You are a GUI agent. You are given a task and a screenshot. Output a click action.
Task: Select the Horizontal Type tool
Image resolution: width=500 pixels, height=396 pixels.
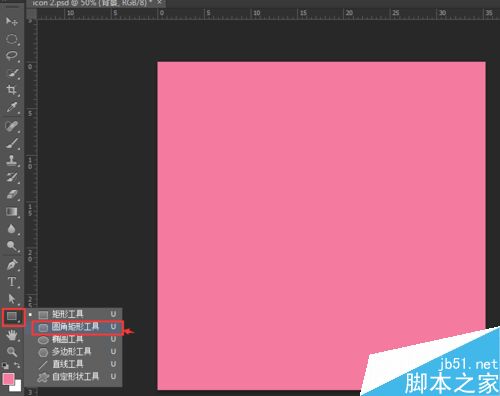(12, 282)
